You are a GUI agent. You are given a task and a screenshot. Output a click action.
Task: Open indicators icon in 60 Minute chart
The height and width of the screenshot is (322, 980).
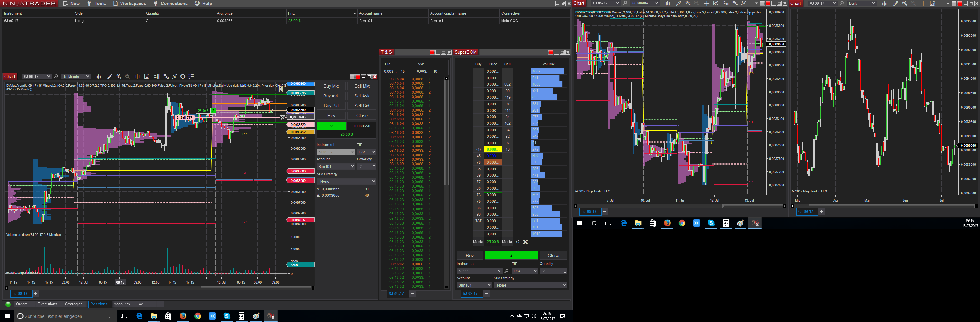pyautogui.click(x=735, y=3)
